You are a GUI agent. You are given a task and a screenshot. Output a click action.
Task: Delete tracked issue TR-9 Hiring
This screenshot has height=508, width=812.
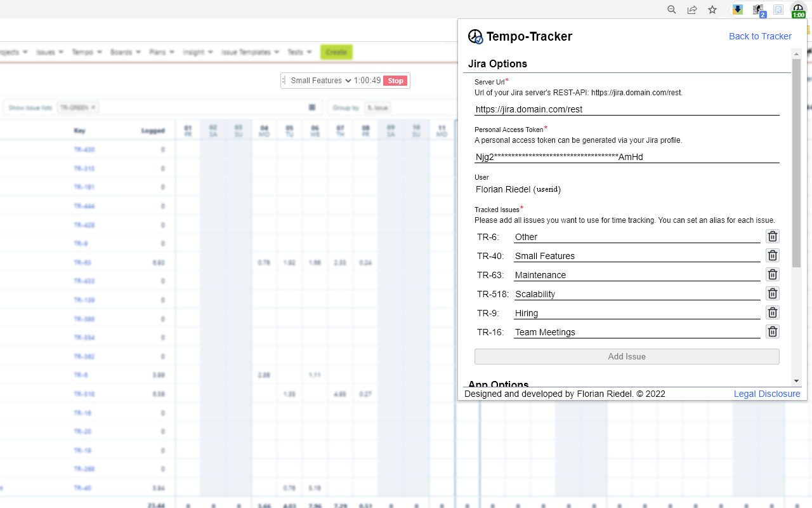coord(773,312)
